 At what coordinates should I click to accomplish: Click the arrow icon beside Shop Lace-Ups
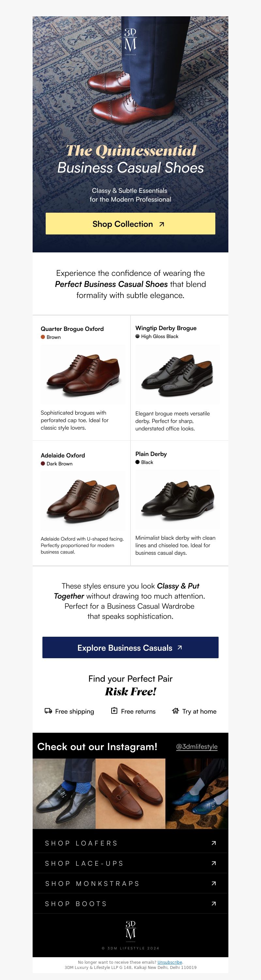pyautogui.click(x=214, y=863)
